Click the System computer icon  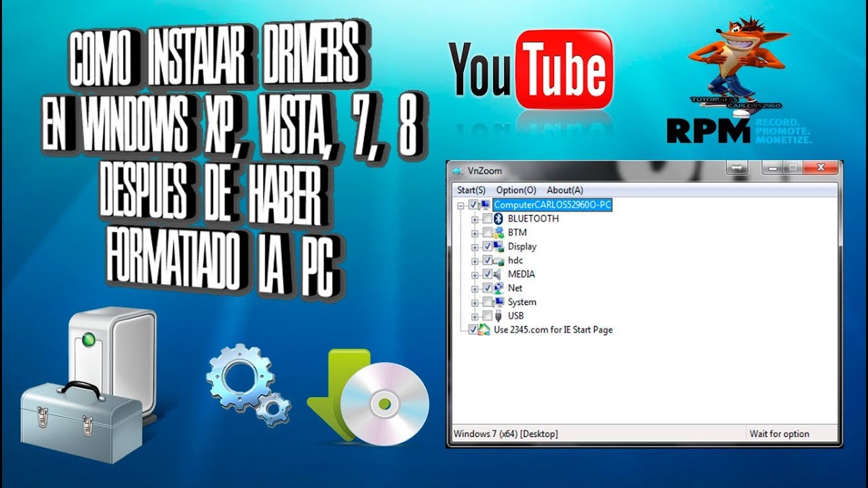pos(498,302)
